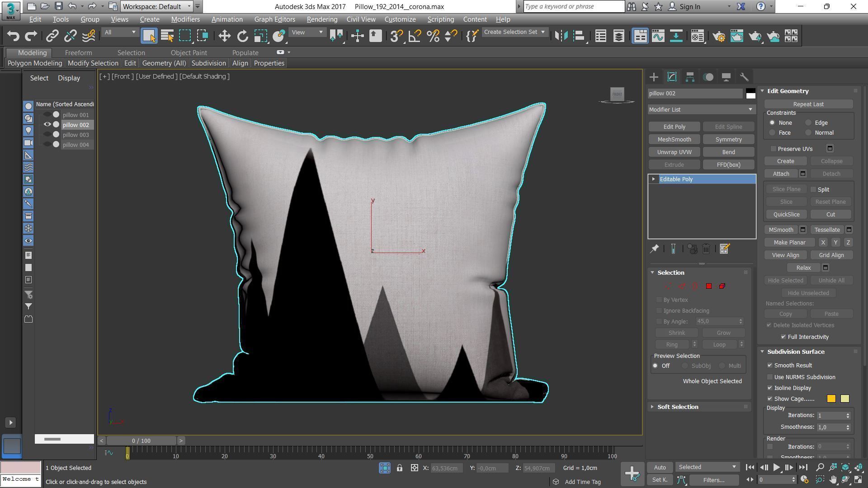Click Remove Modifier trash icon

coord(706,249)
